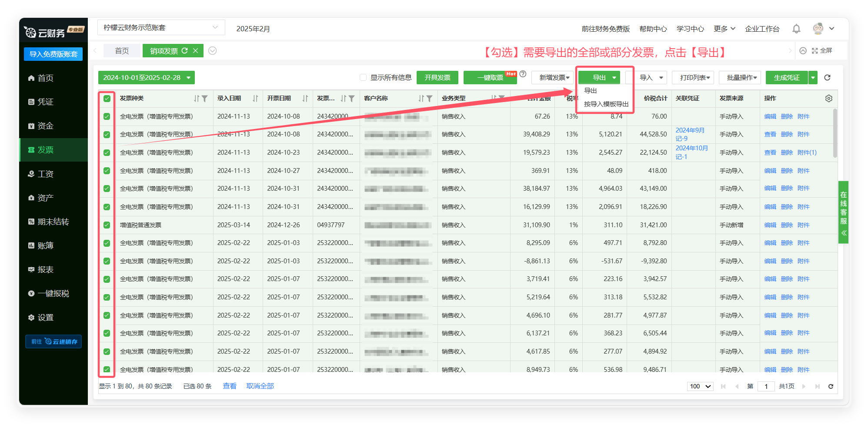Filter by 发票种类 funnel icon
868x424 pixels.
204,99
